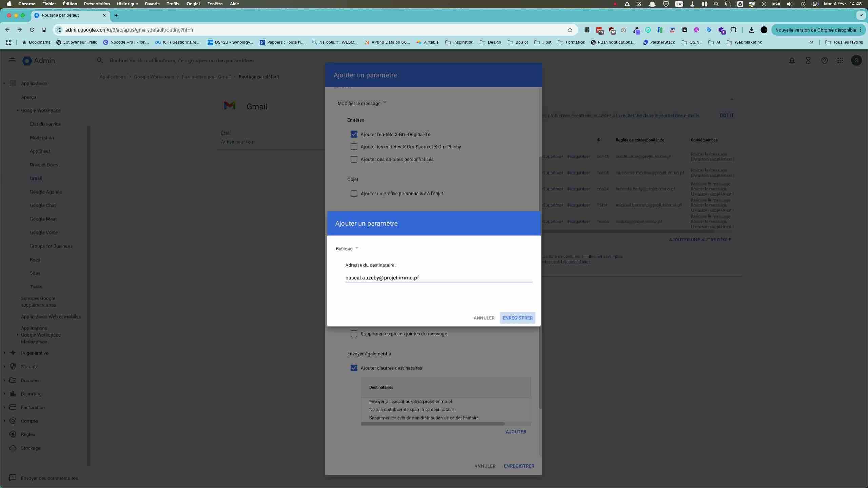Uncheck Ajouter l'en-tête X-Gm-Original-To
Screen dimensions: 868x488
[354, 134]
